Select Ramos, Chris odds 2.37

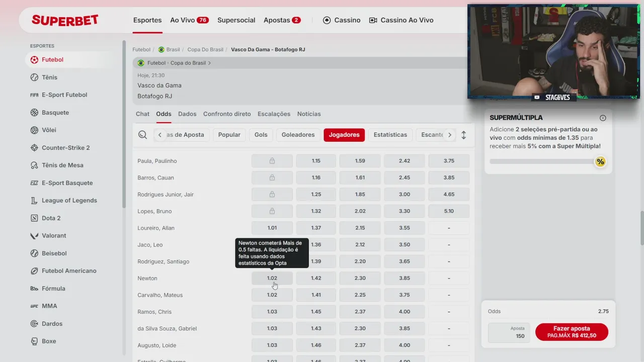coord(360,312)
